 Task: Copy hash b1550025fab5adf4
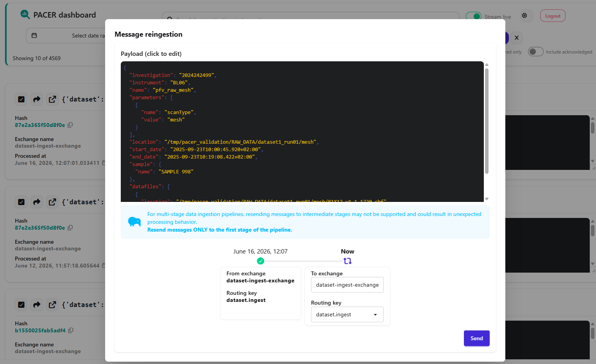[71, 330]
